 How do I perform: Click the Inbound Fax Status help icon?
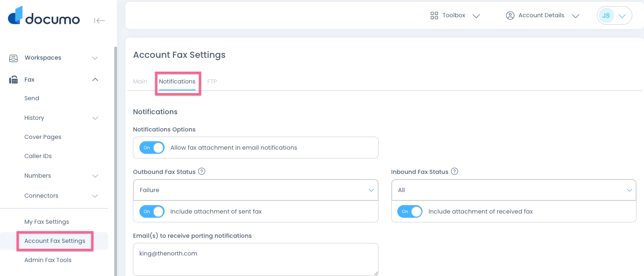pyautogui.click(x=455, y=172)
